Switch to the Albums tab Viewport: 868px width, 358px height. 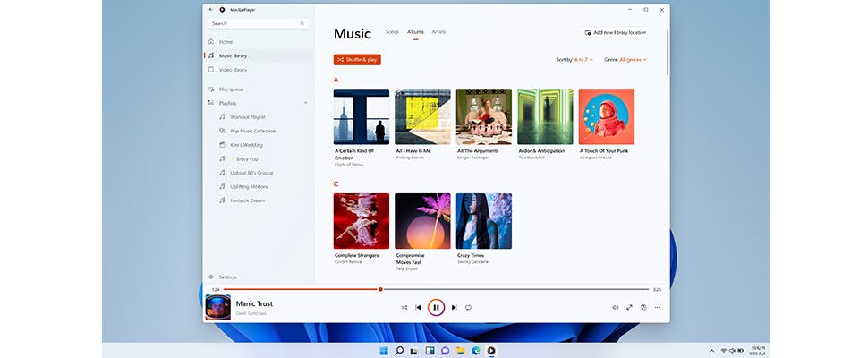(x=415, y=32)
